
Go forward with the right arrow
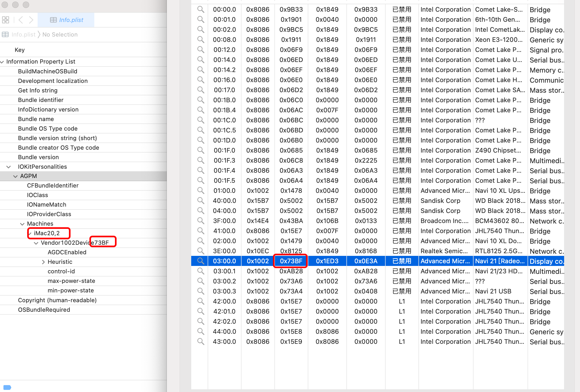31,20
